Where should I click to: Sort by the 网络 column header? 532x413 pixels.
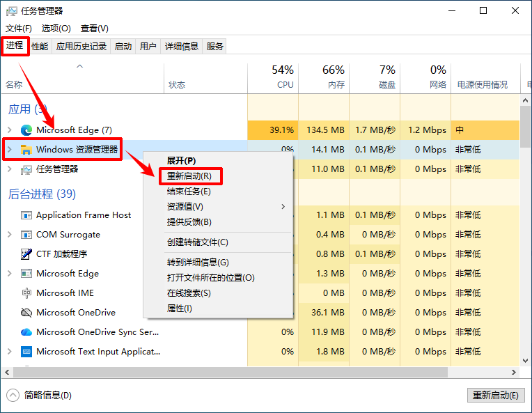(x=425, y=78)
